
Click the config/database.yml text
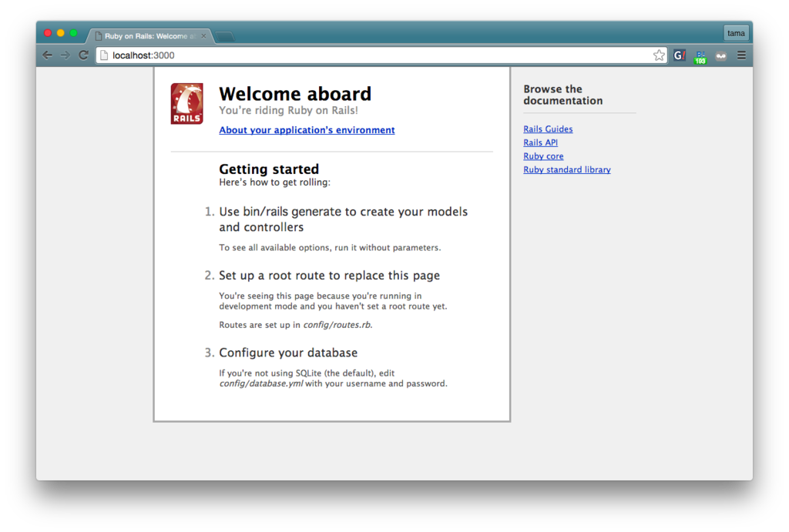point(260,383)
